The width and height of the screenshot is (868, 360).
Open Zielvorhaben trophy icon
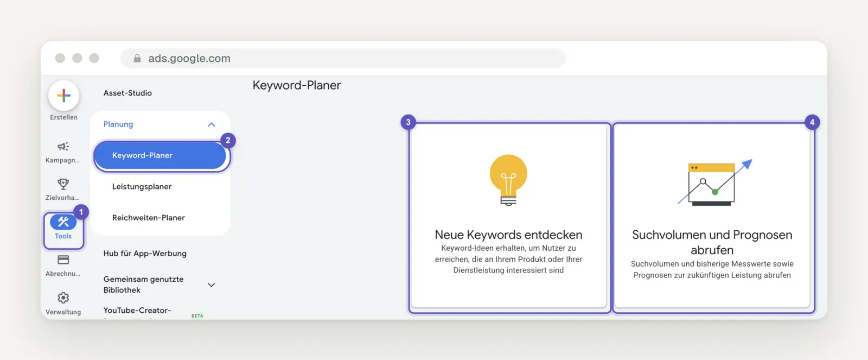tap(63, 184)
